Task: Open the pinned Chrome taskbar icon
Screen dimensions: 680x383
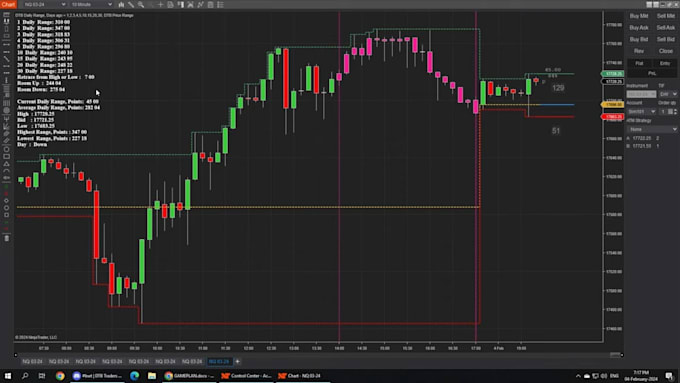Action: coord(60,376)
